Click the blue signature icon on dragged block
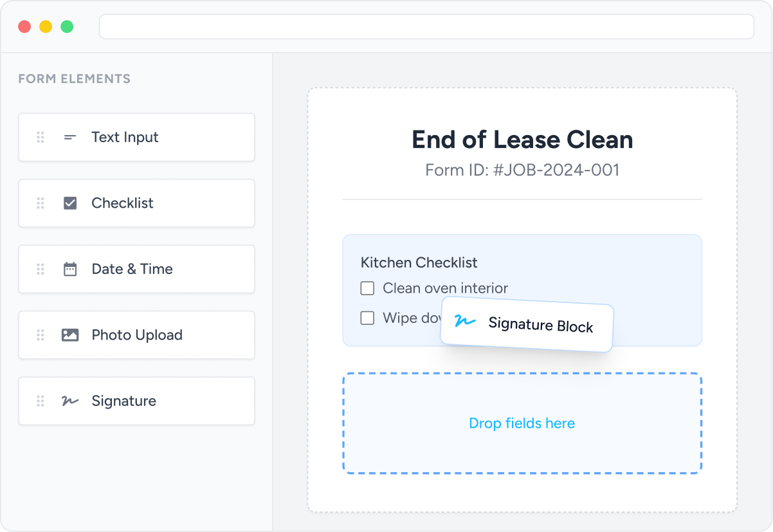 click(465, 320)
